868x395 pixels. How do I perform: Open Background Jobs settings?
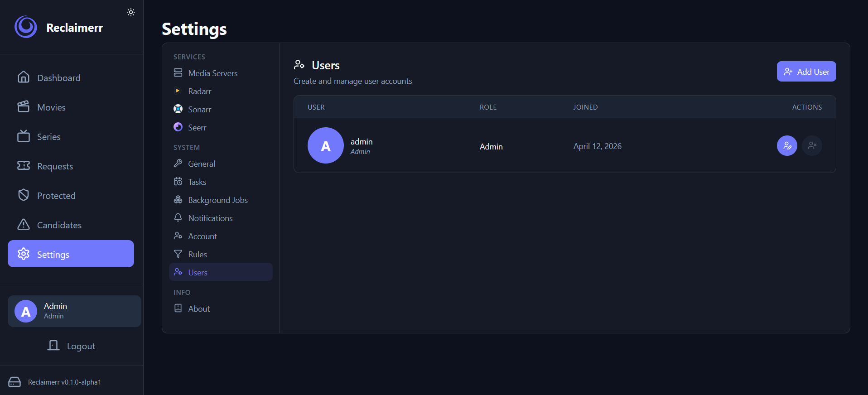(221, 200)
